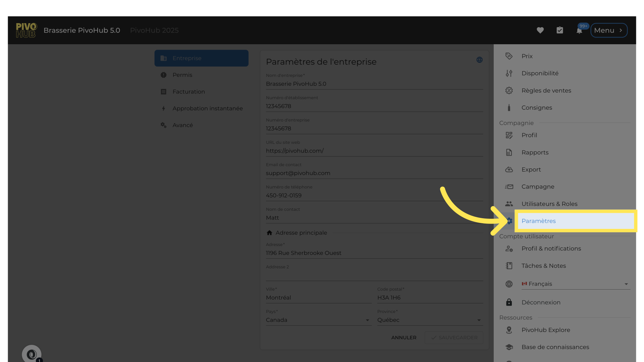Viewport: 644px width, 362px height.
Task: Click Déconnexion in the side menu
Action: click(541, 302)
